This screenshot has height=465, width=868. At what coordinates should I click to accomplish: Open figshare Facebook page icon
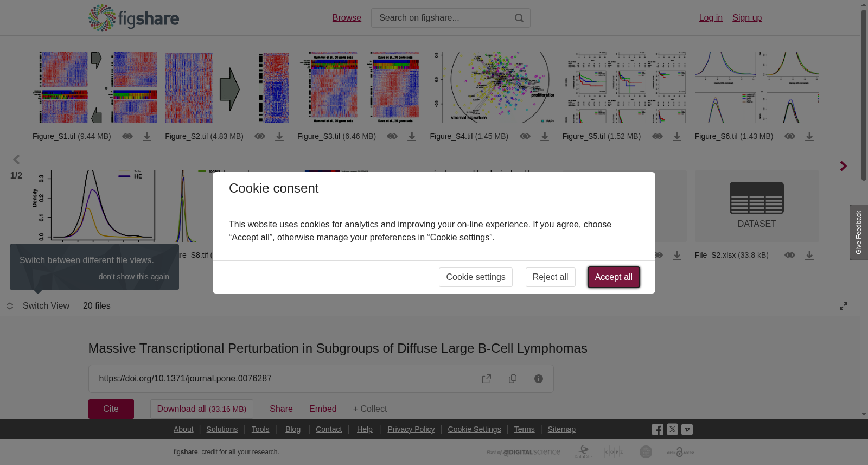pos(658,430)
